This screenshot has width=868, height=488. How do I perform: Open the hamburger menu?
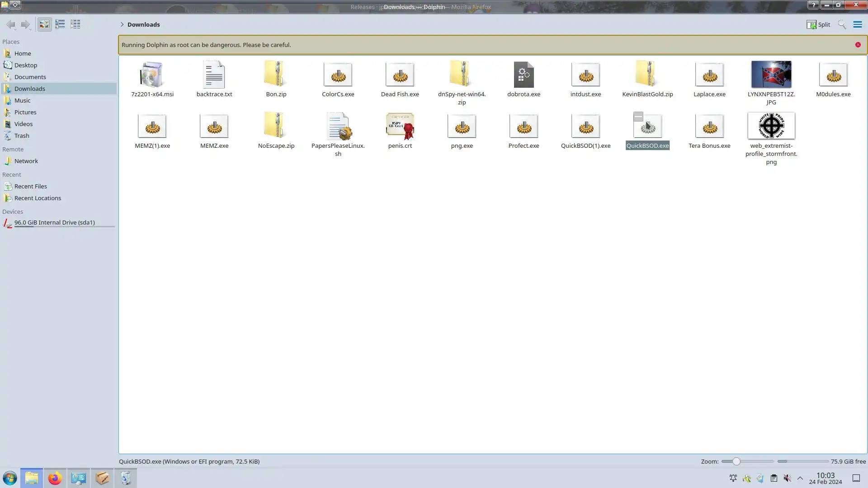[x=857, y=24]
